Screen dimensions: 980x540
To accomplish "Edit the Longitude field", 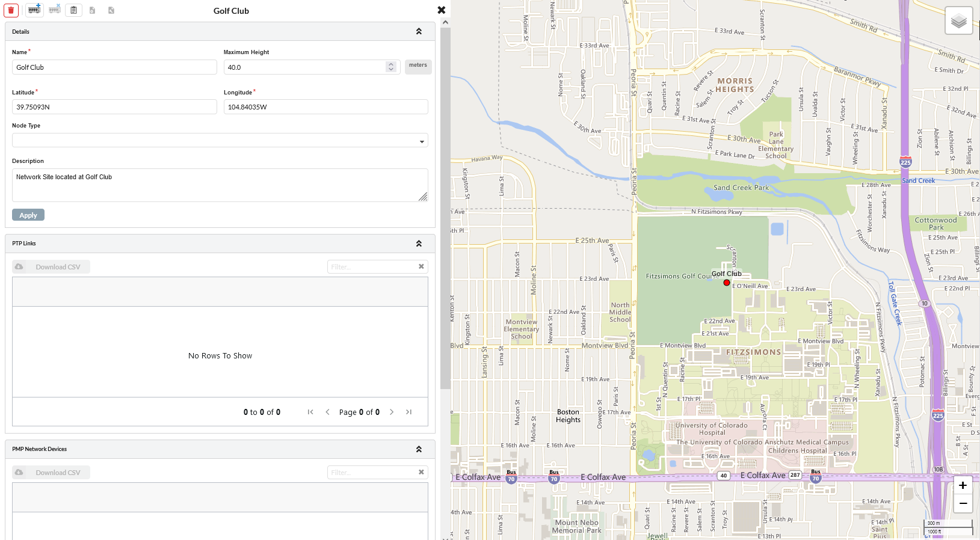I will point(326,107).
